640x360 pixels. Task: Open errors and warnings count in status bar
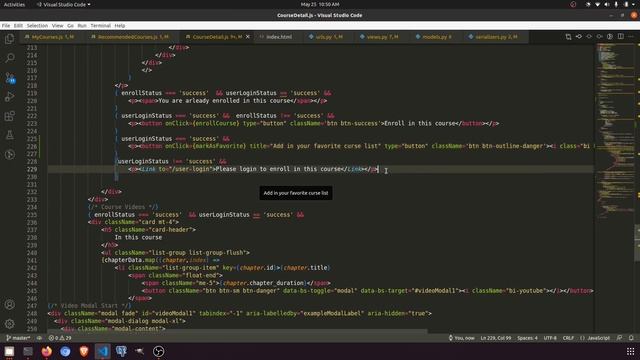coord(60,338)
